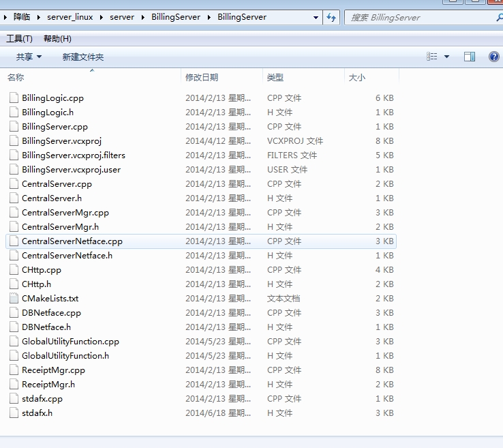Open the help question mark icon
The height and width of the screenshot is (448, 503).
click(494, 57)
